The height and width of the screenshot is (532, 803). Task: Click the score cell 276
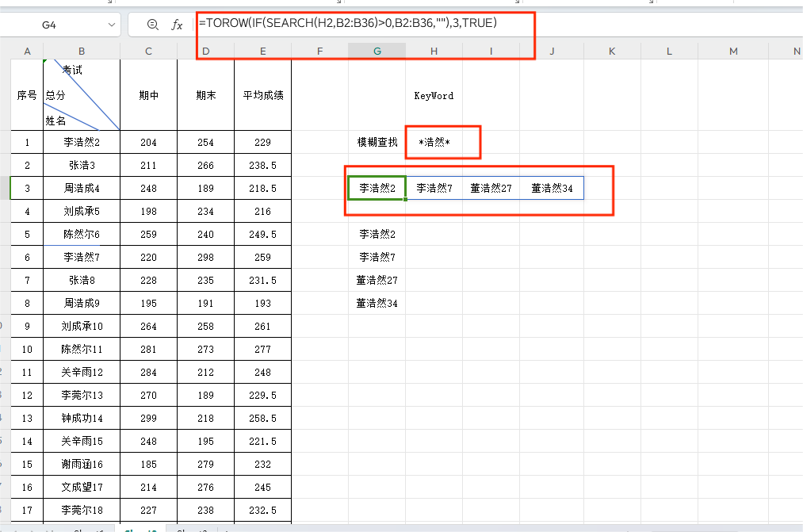pos(206,488)
